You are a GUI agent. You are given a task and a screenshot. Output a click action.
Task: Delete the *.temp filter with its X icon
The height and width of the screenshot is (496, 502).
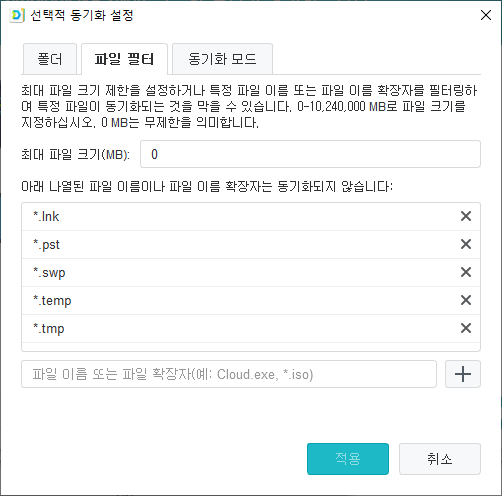point(466,300)
